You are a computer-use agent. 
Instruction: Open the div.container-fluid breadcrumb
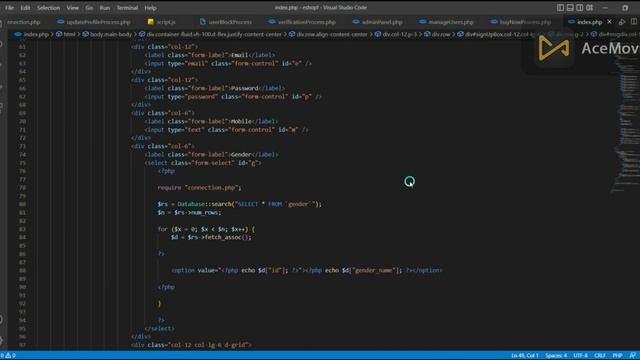(210, 34)
